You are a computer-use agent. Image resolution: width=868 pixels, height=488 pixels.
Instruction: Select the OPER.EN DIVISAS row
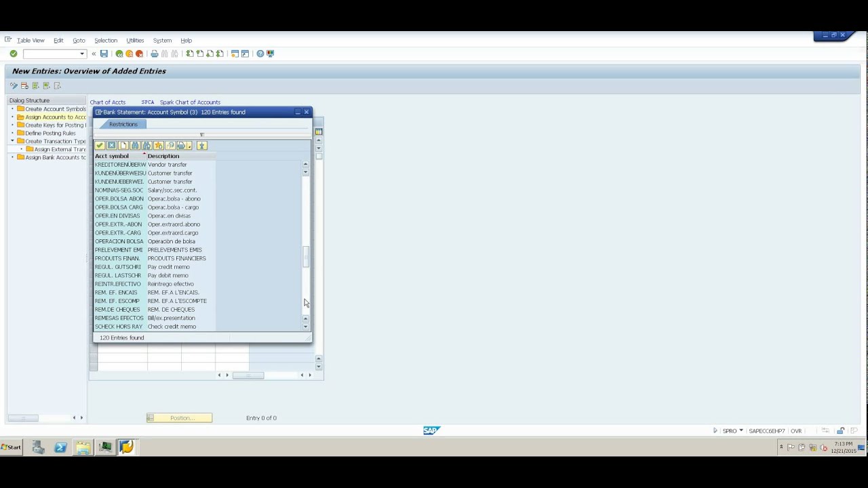point(155,216)
